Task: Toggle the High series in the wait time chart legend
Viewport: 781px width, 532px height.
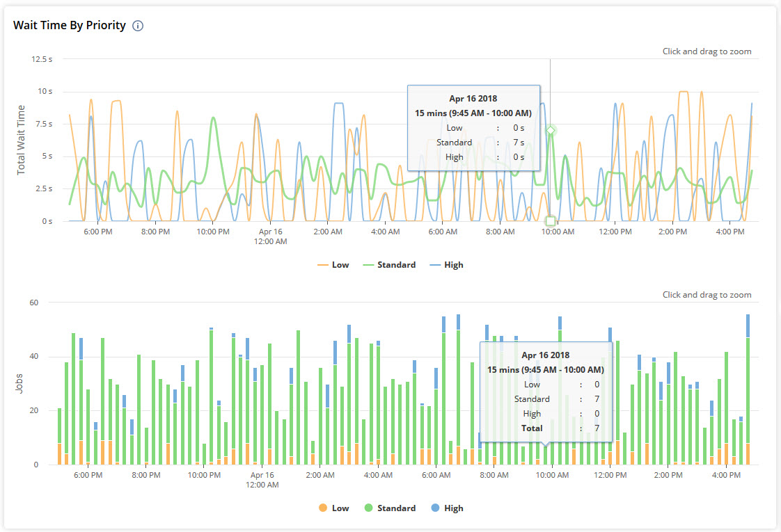Action: [x=446, y=265]
